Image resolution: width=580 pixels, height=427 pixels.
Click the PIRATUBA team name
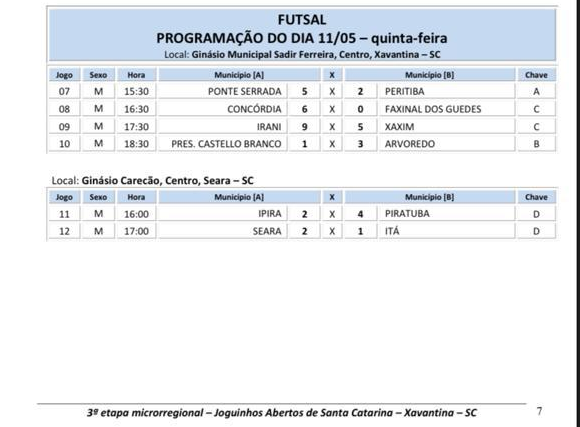(407, 214)
